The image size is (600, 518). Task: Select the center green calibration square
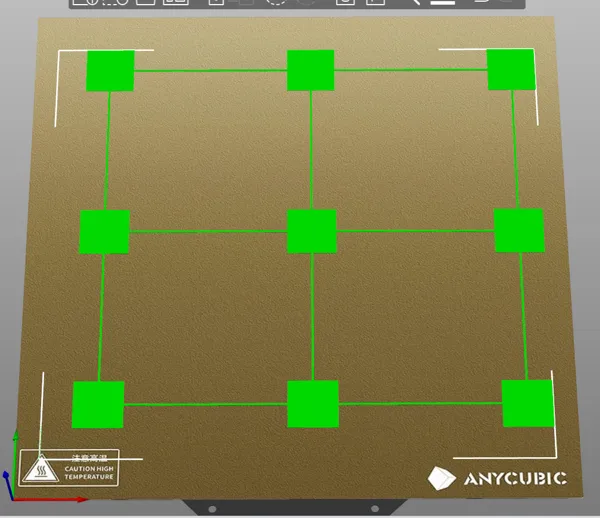pos(312,231)
